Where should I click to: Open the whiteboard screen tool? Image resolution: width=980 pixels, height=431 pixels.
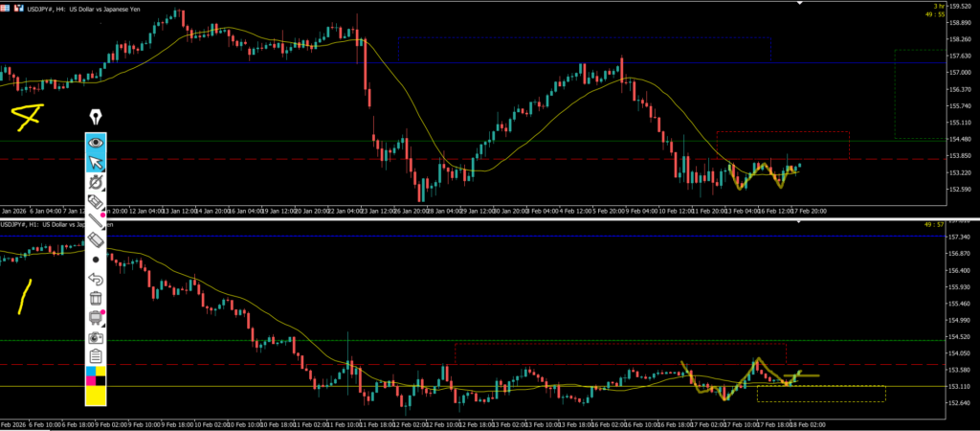point(96,318)
